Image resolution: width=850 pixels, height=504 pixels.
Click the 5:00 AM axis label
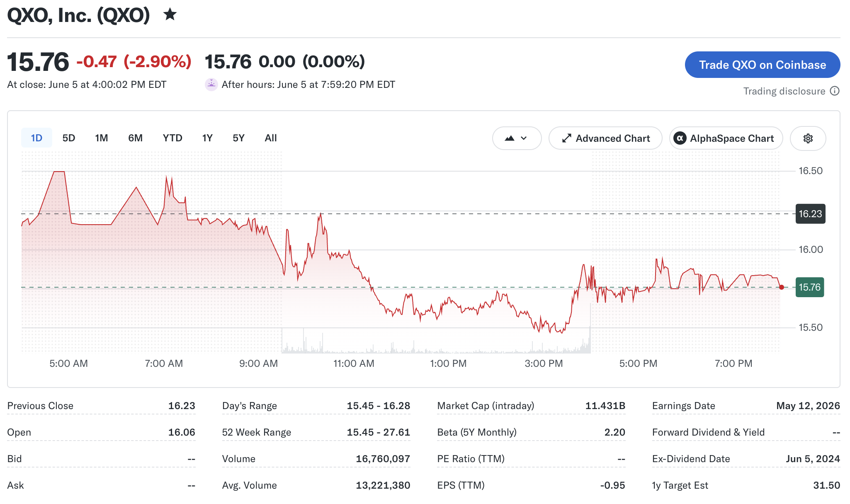pos(68,363)
